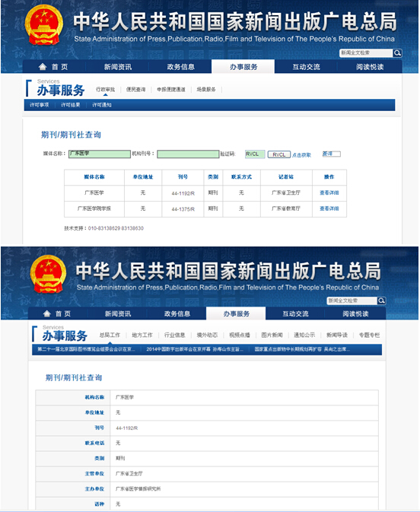
Task: Select the 通知公示 sub-menu item
Action: tap(304, 335)
